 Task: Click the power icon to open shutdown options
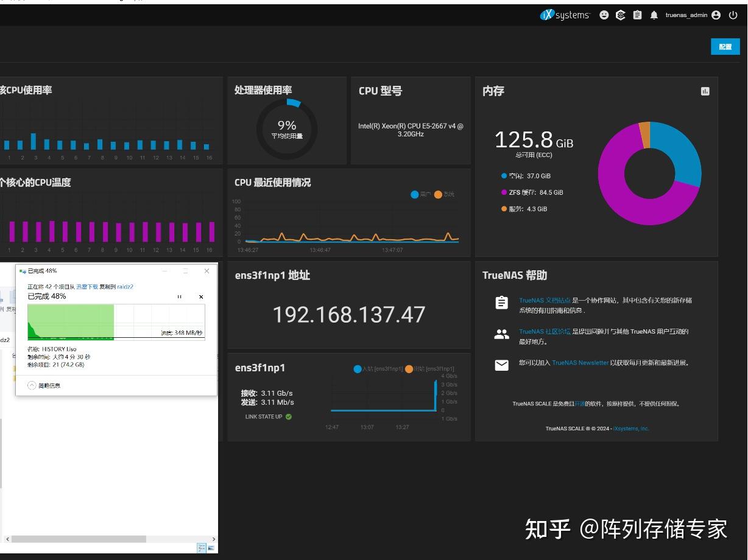(x=733, y=15)
